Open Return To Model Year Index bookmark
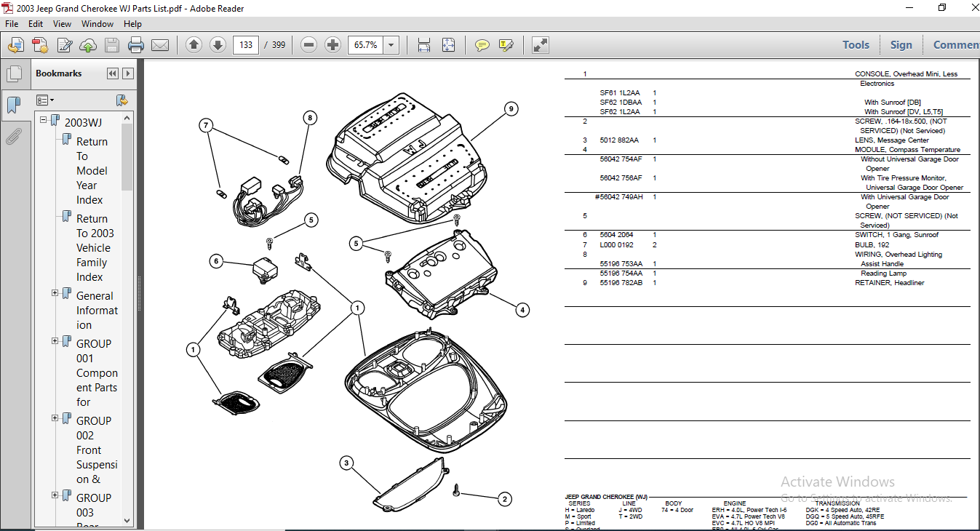 tap(92, 171)
